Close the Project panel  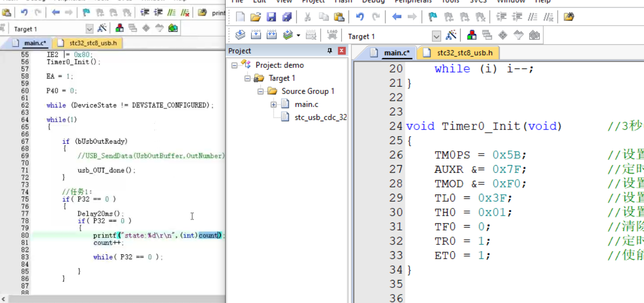pos(342,51)
